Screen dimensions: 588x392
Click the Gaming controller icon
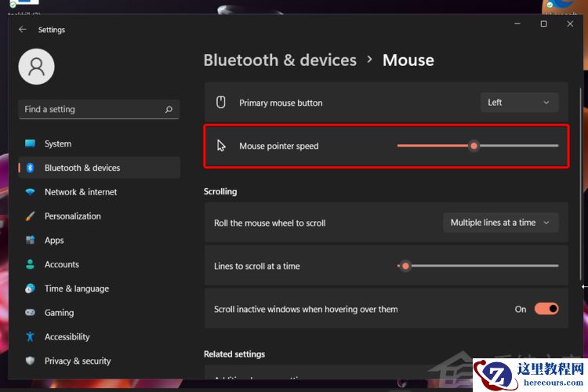coord(30,313)
